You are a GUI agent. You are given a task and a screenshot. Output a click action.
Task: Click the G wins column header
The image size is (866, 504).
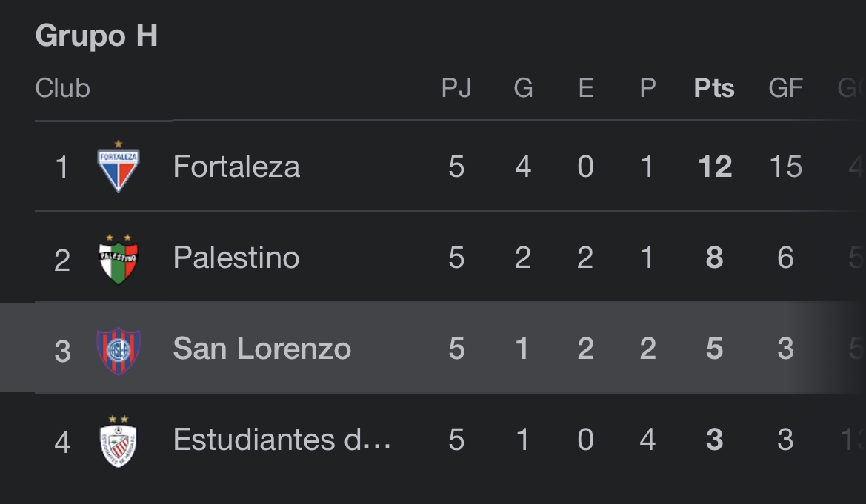coord(523,88)
